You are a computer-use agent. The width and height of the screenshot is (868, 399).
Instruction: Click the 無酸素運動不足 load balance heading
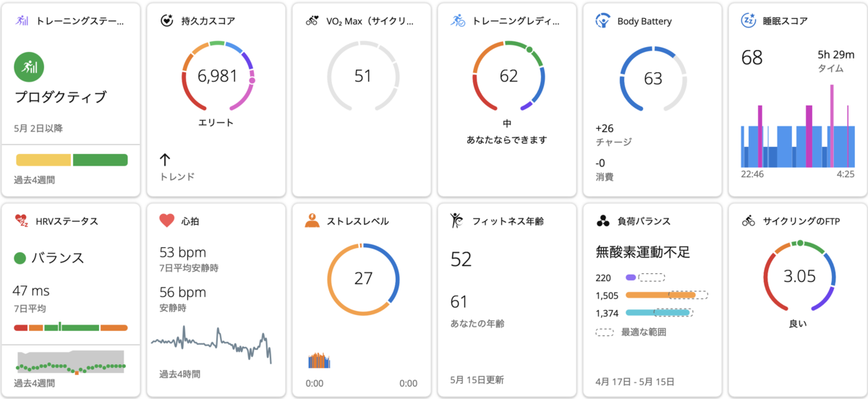pyautogui.click(x=642, y=252)
